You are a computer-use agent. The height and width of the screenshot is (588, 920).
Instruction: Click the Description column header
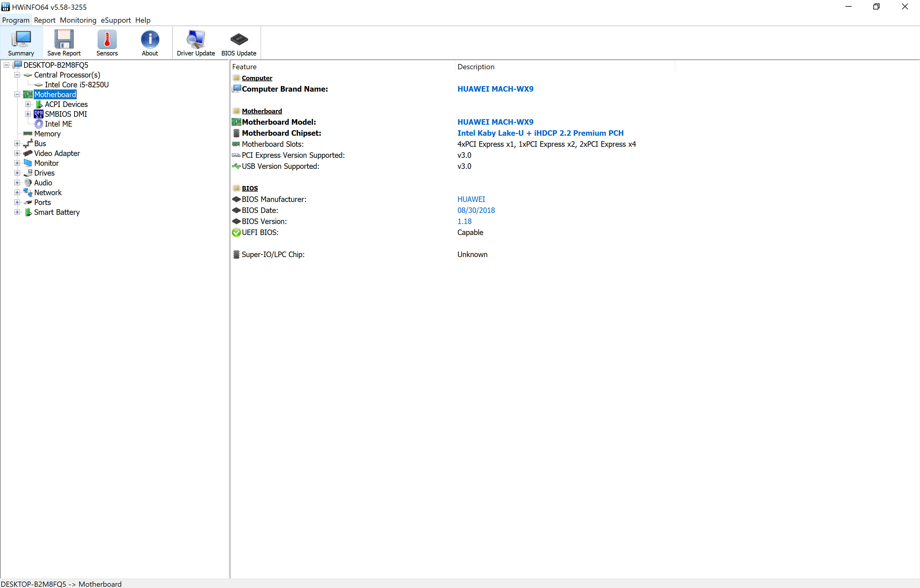[565, 67]
